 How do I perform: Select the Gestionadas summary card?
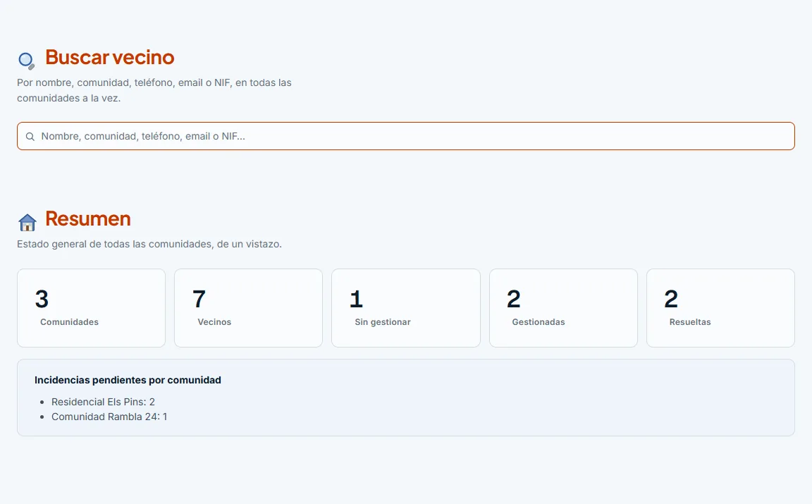tap(563, 307)
